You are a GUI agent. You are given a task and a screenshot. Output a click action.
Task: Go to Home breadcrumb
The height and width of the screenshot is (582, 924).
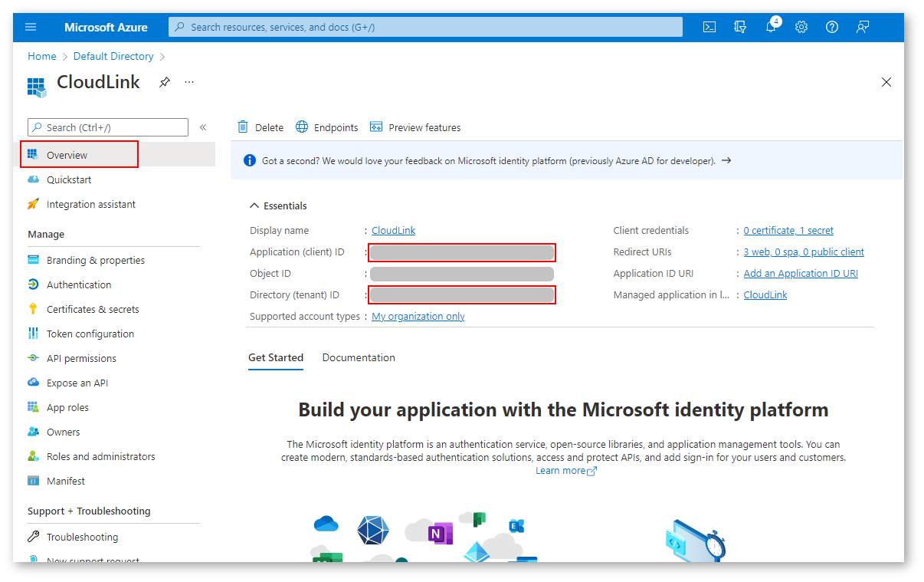click(42, 56)
